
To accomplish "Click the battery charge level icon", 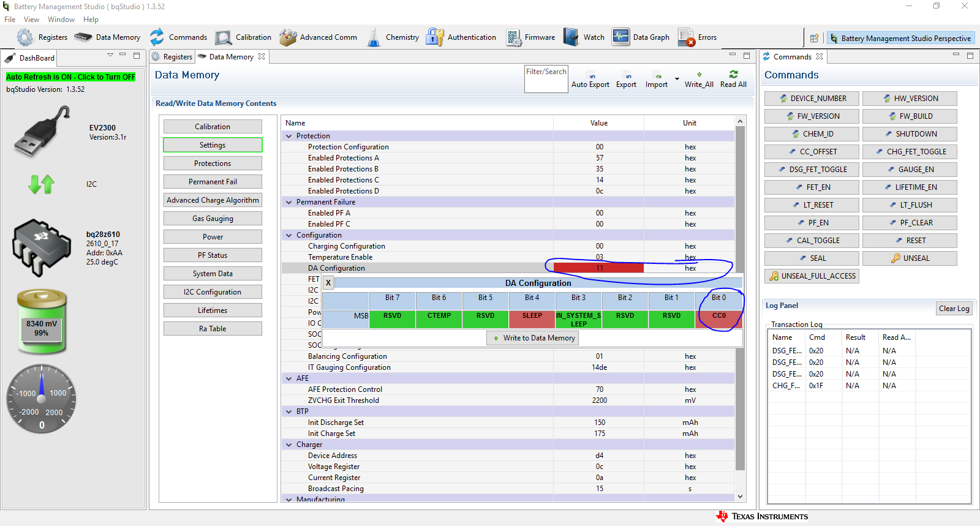I will tap(42, 322).
